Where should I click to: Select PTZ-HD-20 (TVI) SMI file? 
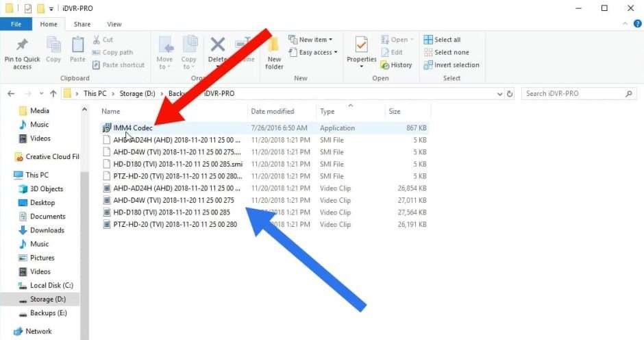coord(264,176)
